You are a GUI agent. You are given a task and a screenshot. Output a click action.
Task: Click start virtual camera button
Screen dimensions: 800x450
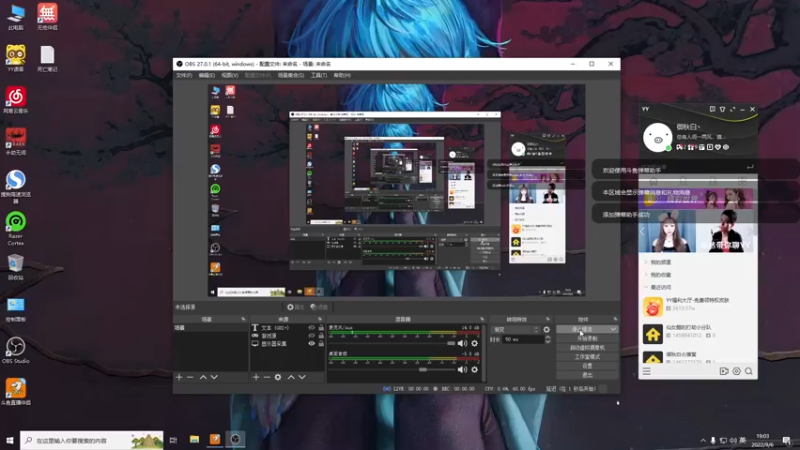587,348
